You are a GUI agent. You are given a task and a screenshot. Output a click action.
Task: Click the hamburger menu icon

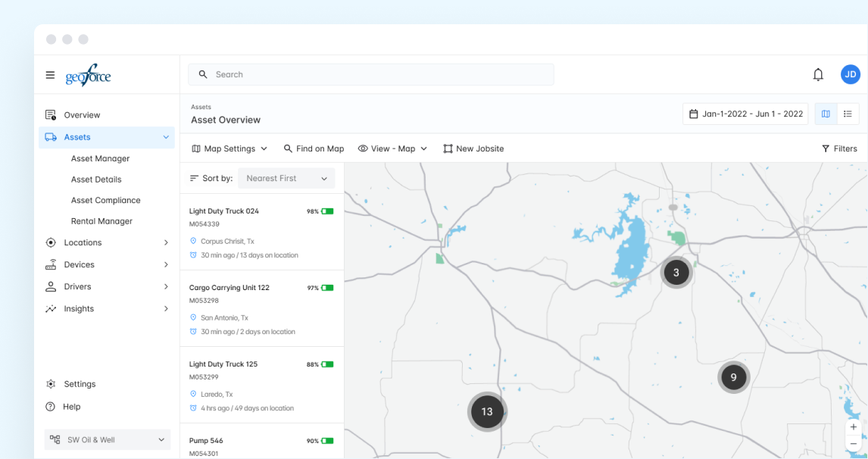coord(50,75)
